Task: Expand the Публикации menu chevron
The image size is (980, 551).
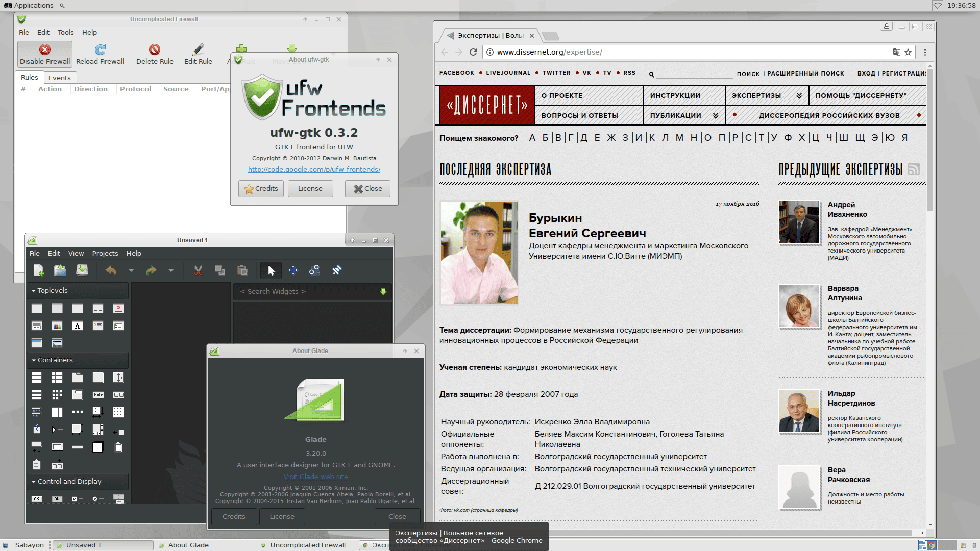Action: (x=715, y=116)
